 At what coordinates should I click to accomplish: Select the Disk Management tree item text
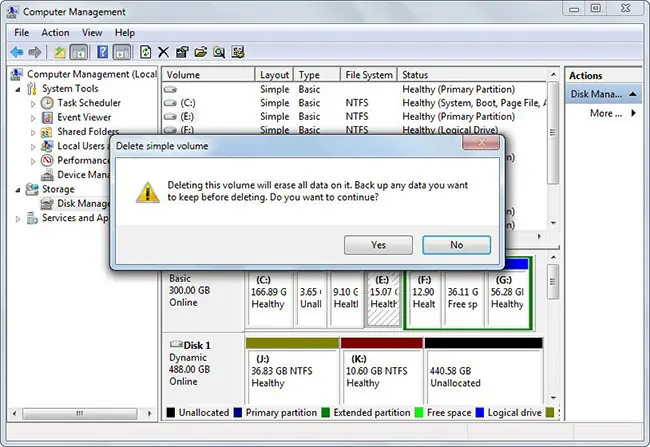83,204
